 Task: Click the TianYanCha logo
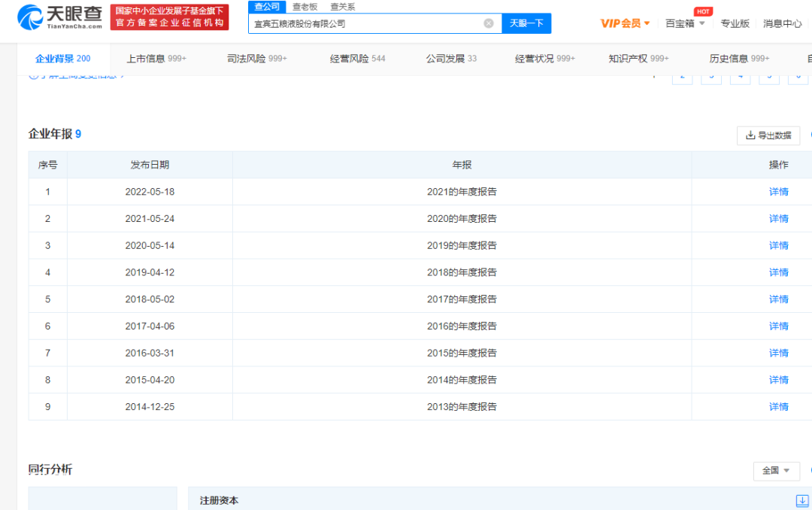pyautogui.click(x=59, y=17)
